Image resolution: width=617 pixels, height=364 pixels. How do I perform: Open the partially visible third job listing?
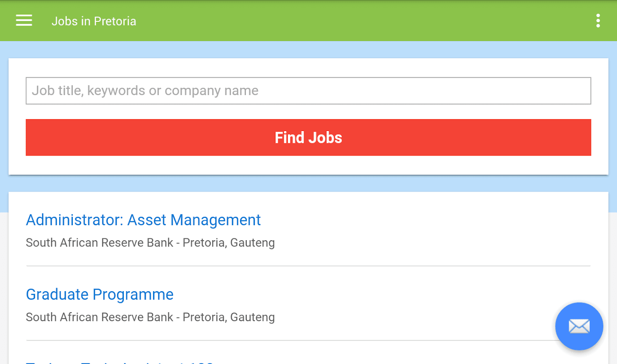pyautogui.click(x=119, y=362)
